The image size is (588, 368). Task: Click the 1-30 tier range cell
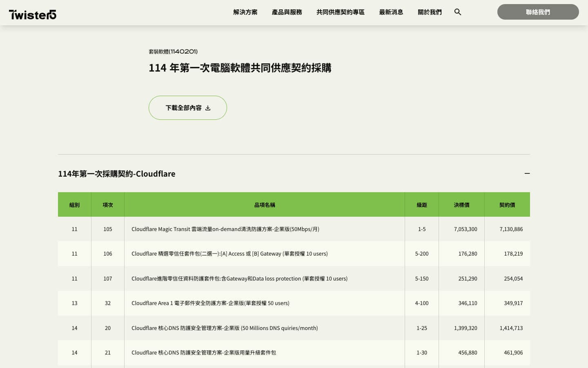coord(422,352)
